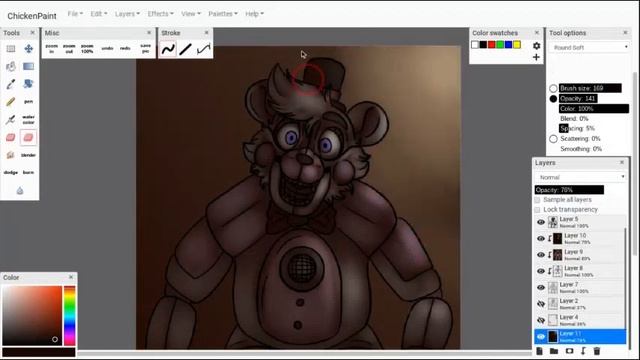The height and width of the screenshot is (360, 640).
Task: Create a new layer group
Action: click(554, 351)
